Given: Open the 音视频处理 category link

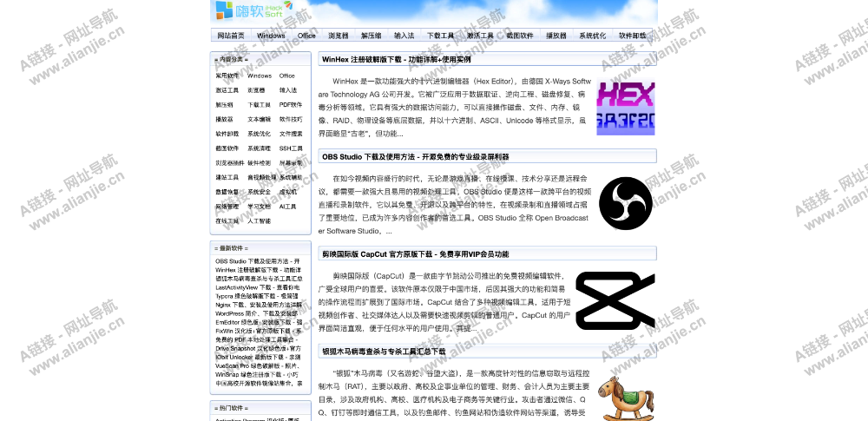Looking at the screenshot, I should (x=262, y=177).
